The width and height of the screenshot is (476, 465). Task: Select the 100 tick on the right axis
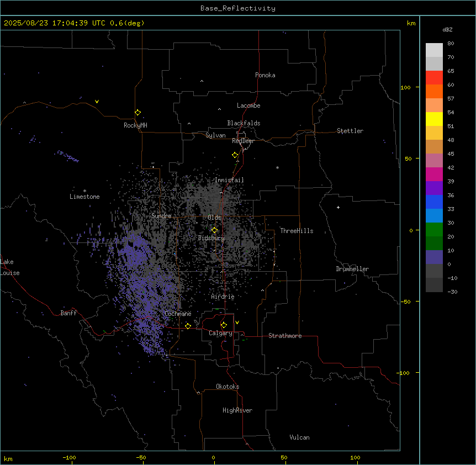[405, 87]
